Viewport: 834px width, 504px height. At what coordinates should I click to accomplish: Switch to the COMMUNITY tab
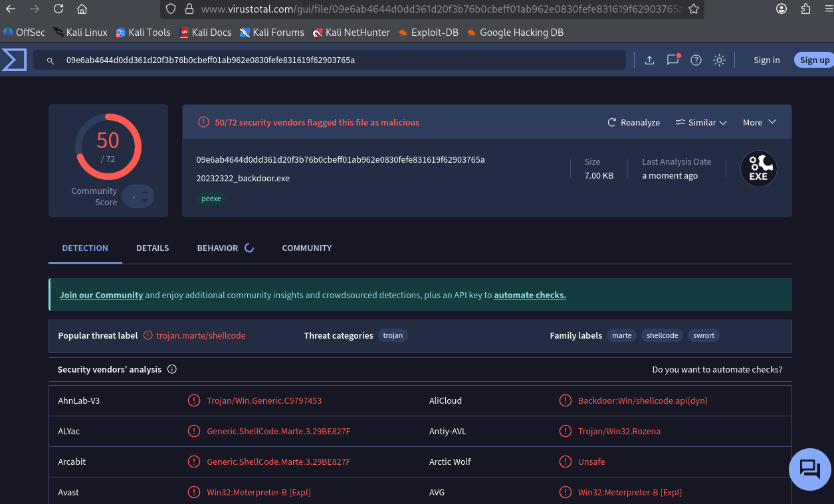coord(307,248)
